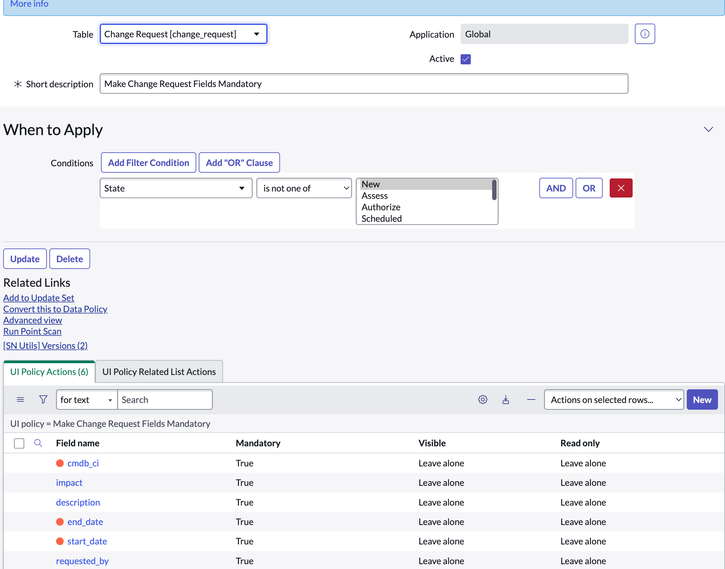Remove the State condition with red X
Viewport: 725px width, 569px height.
[621, 188]
